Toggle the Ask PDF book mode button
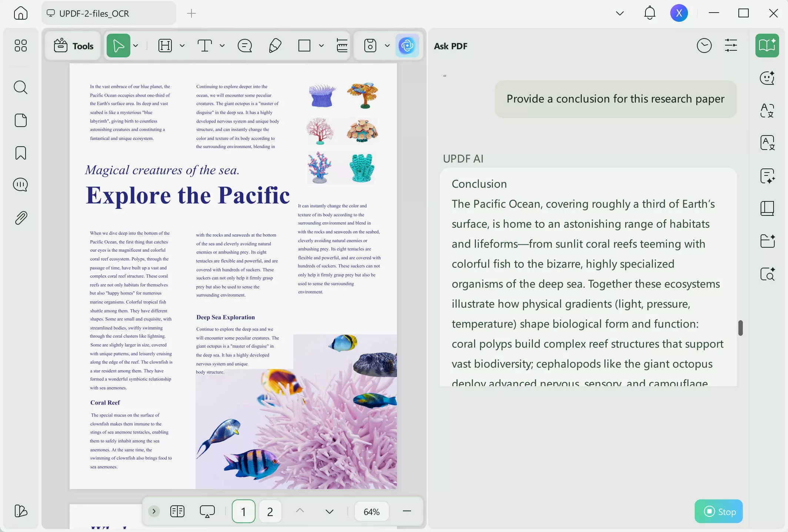Viewport: 788px width, 532px height. pyautogui.click(x=767, y=46)
